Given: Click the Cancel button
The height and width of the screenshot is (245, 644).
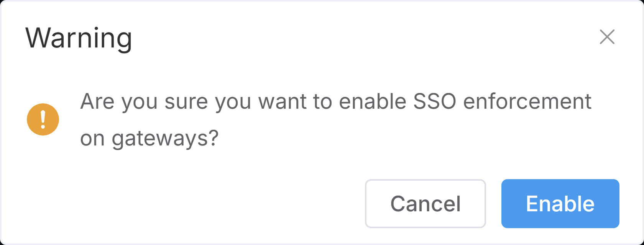Looking at the screenshot, I should pos(425,204).
